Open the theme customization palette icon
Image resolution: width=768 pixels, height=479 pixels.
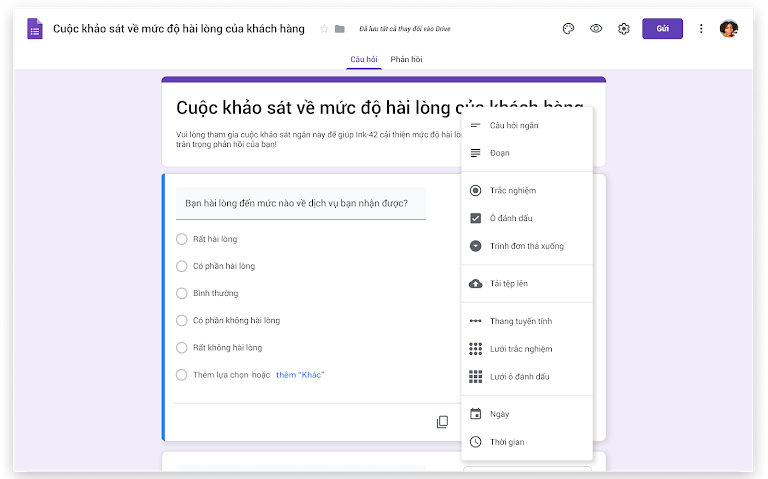tap(568, 29)
